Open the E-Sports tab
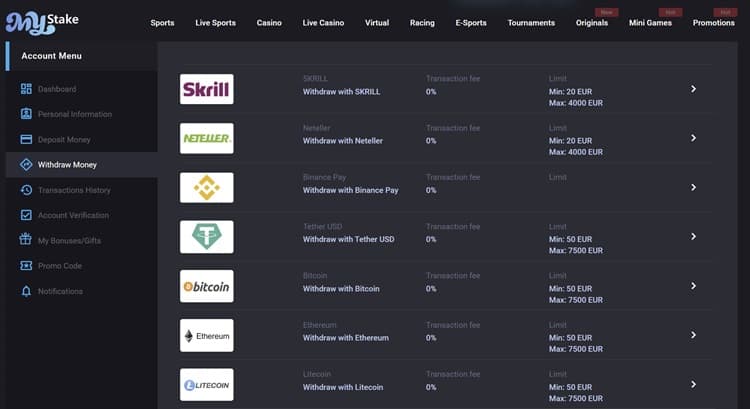750x409 pixels. pos(471,23)
